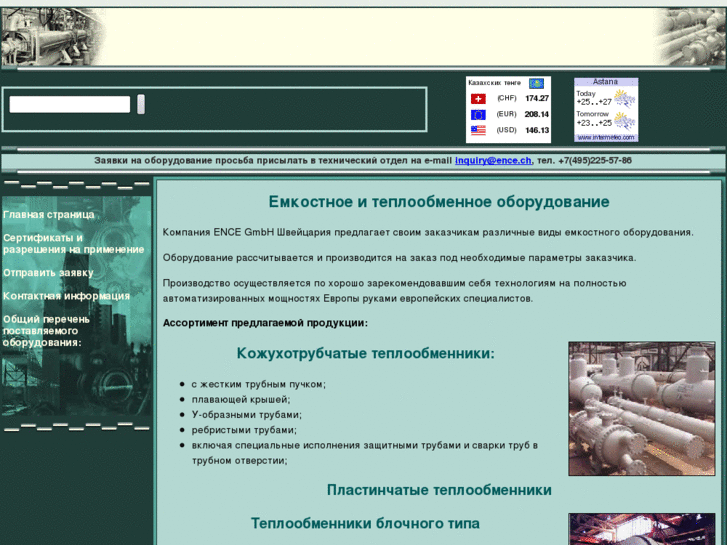This screenshot has width=727, height=545.
Task: Click the Kazakhstan flag icon
Action: tap(536, 83)
